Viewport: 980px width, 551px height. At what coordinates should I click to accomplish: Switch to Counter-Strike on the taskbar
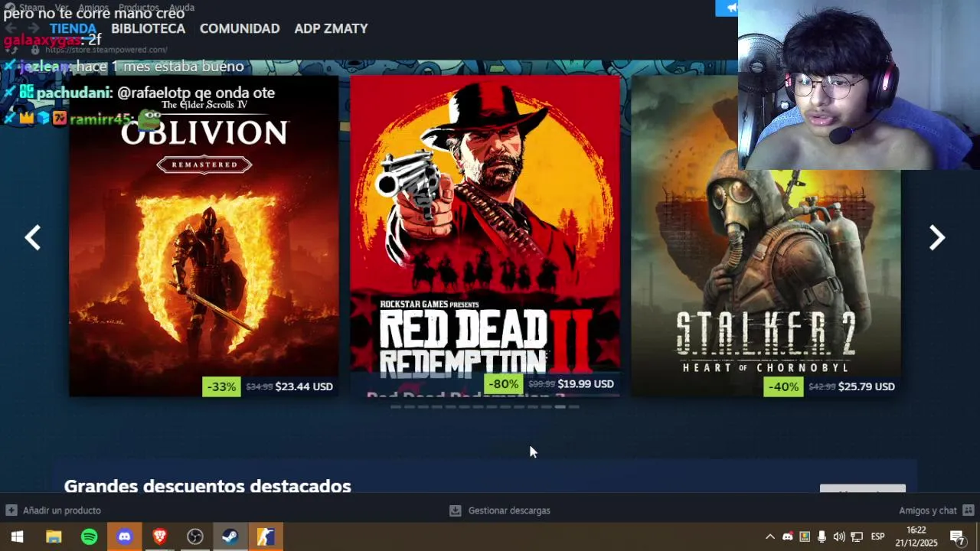pos(265,536)
